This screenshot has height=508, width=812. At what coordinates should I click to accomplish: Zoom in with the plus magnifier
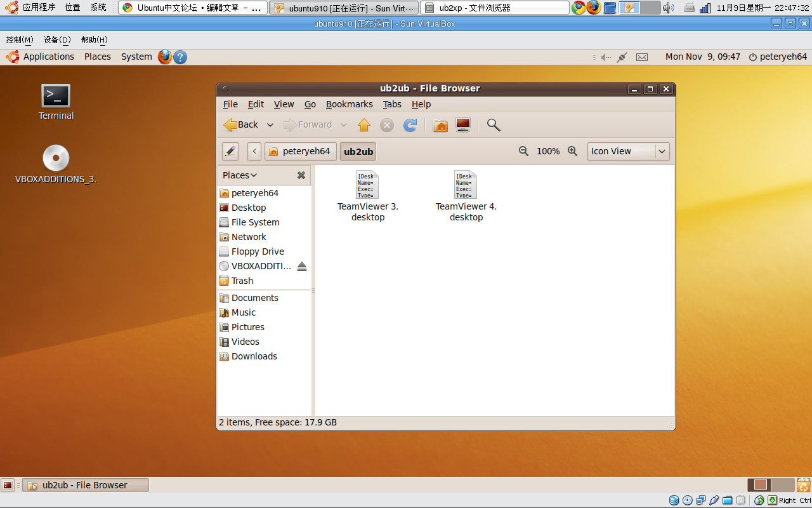[x=572, y=151]
